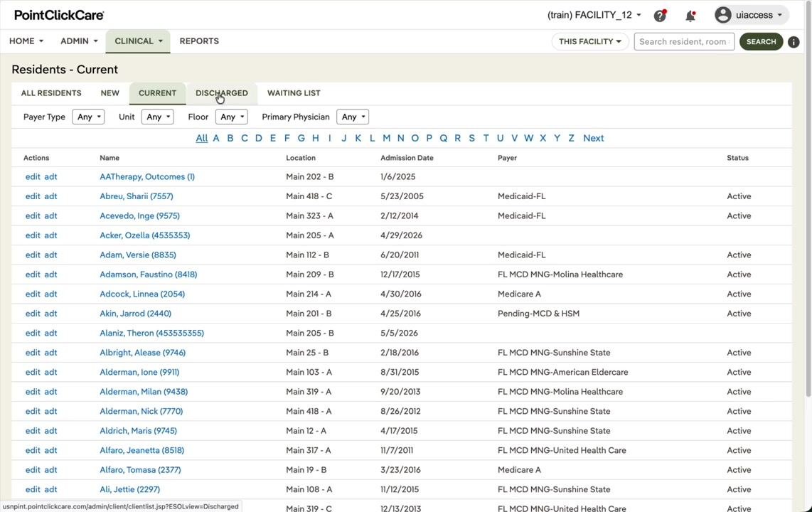Click payer Pending-MCD & HSM
Image resolution: width=812 pixels, height=512 pixels.
[538, 314]
